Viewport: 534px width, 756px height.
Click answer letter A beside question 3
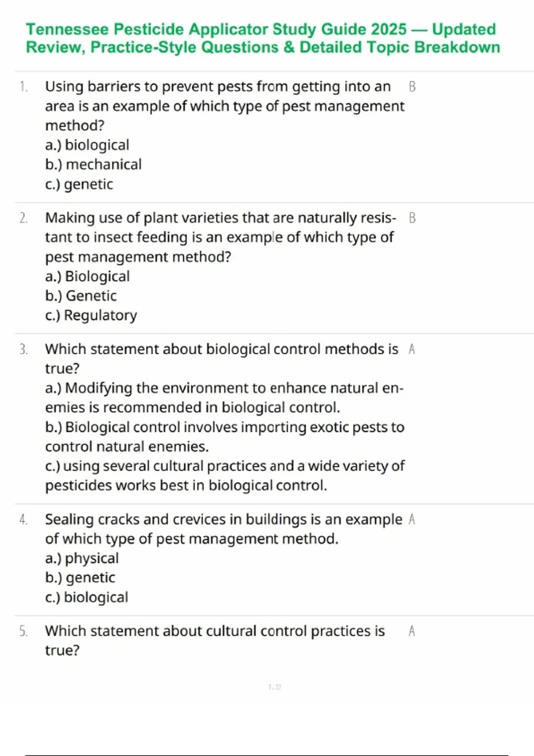point(412,350)
